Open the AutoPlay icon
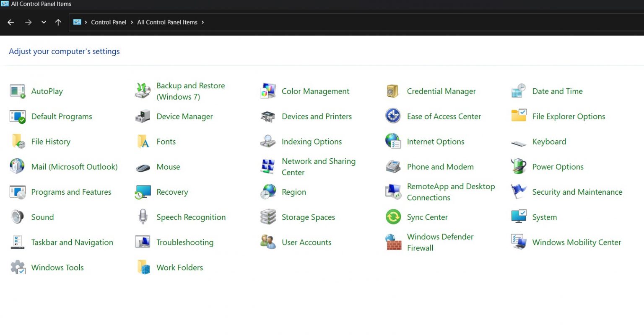 click(17, 91)
